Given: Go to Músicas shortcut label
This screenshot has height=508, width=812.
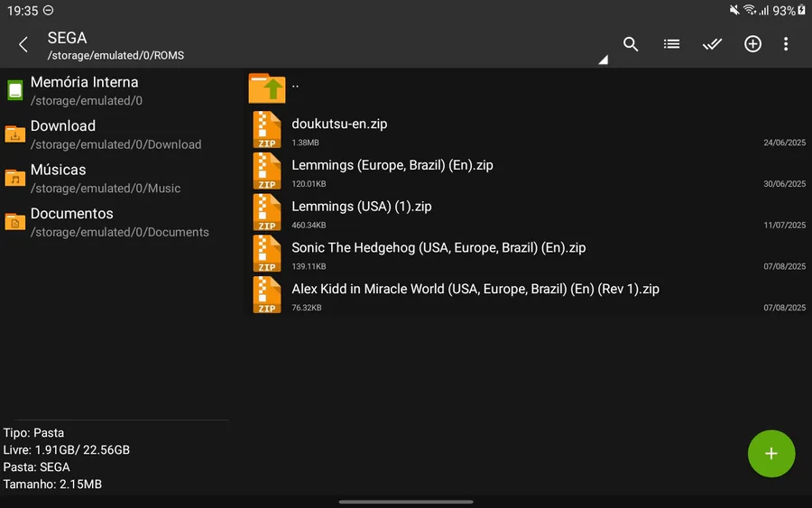Looking at the screenshot, I should tap(58, 170).
